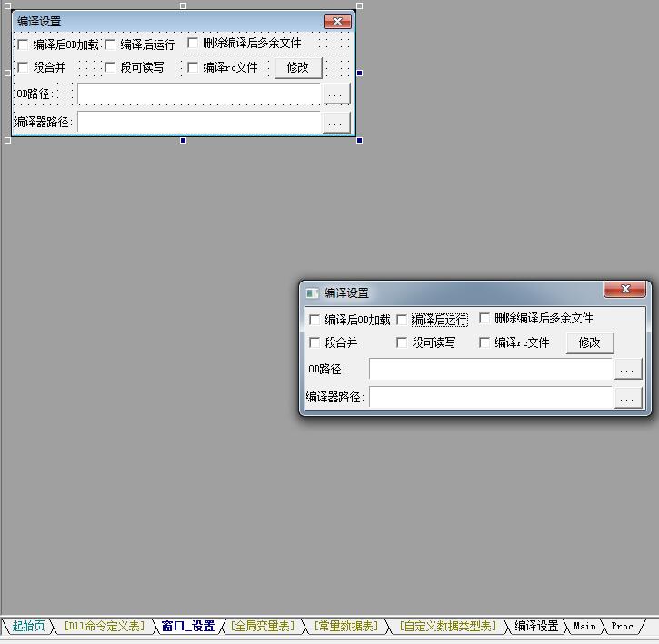Viewport: 659px width, 644px height.
Task: Toggle 编译后运行 checkbox in the runtime window
Action: 402,320
